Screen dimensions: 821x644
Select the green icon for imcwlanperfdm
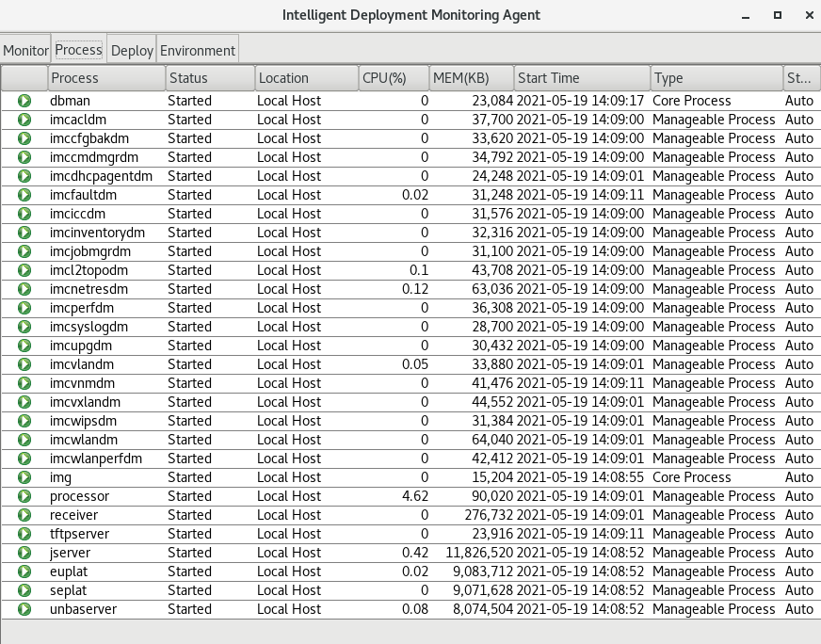(24, 459)
